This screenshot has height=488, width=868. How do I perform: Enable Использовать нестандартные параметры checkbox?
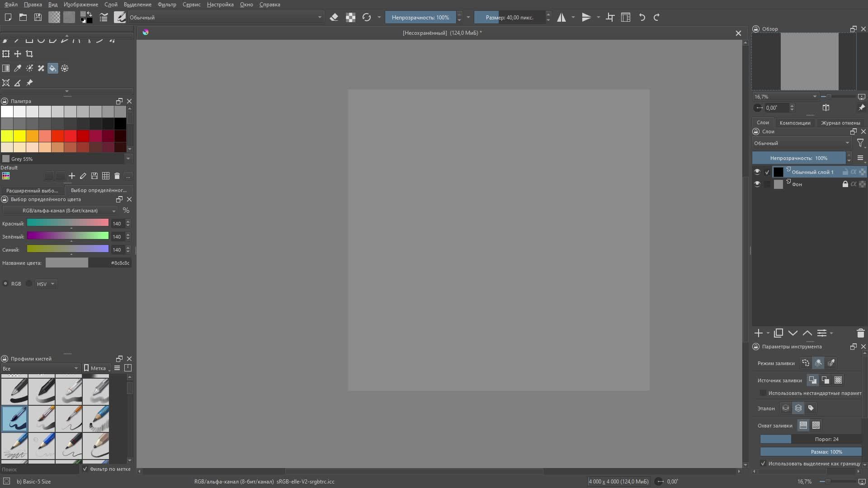point(763,393)
